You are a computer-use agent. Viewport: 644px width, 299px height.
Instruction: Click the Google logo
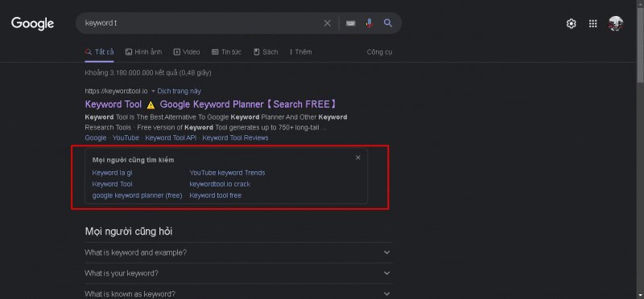tap(32, 24)
